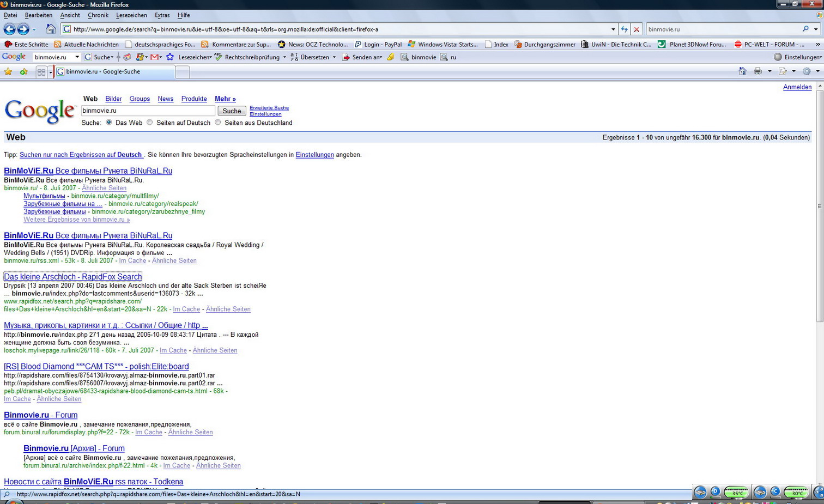The width and height of the screenshot is (824, 504).
Task: Expand the bookmarks toolbar overflow chevron
Action: click(817, 44)
